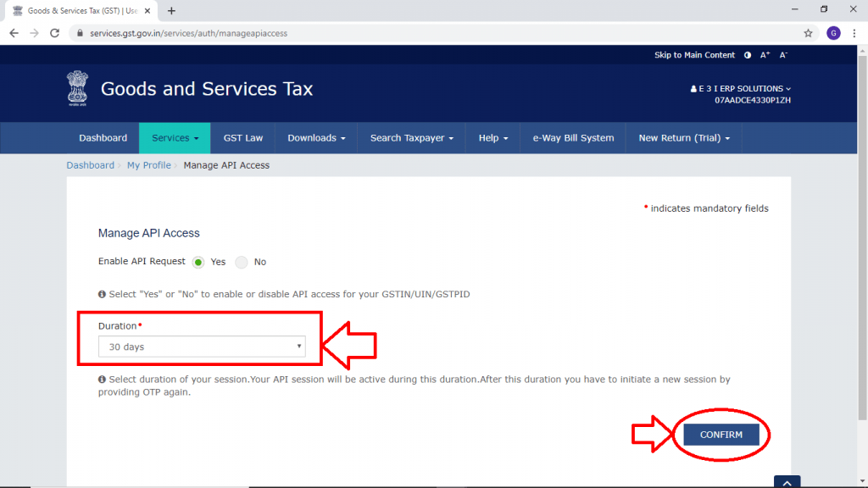Expand the New Return (Trial) menu
The height and width of the screenshot is (488, 868).
point(684,138)
